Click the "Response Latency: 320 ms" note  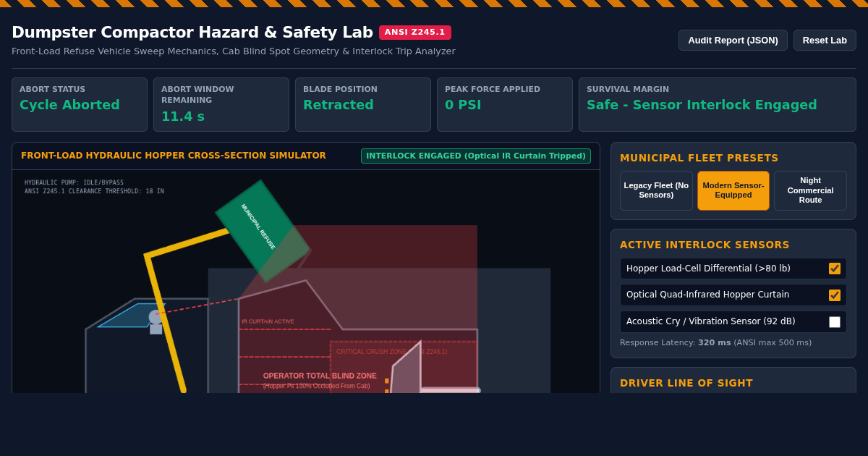click(715, 343)
